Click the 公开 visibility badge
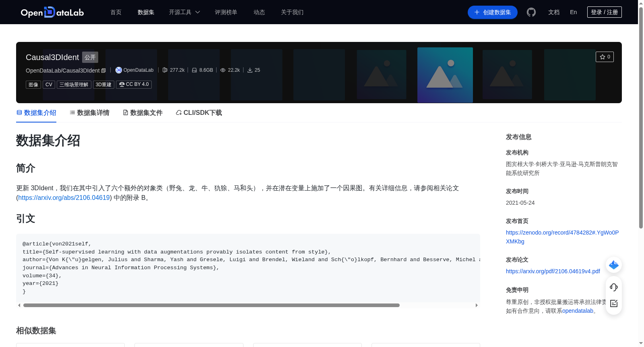This screenshot has width=644, height=347. pos(90,57)
